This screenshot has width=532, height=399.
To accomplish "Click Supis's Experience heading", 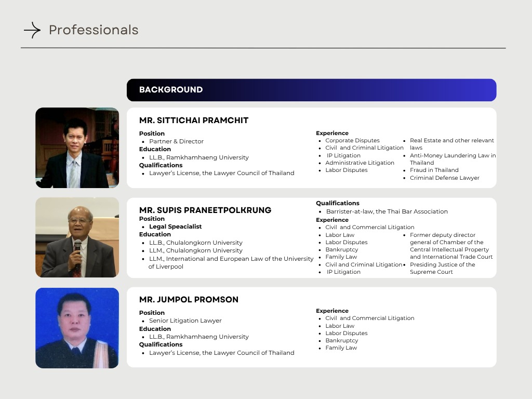I will pos(332,220).
